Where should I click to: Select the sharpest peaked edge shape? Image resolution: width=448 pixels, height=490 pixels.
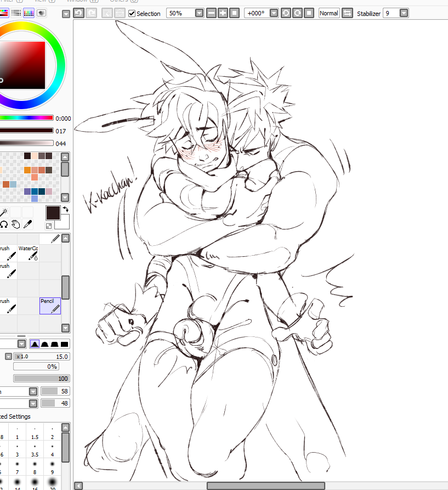[35, 344]
